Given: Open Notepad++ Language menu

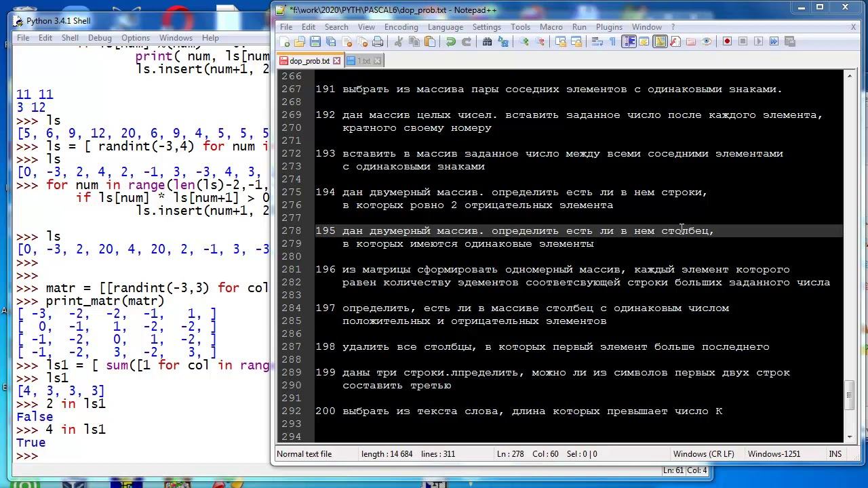Looking at the screenshot, I should (x=446, y=27).
